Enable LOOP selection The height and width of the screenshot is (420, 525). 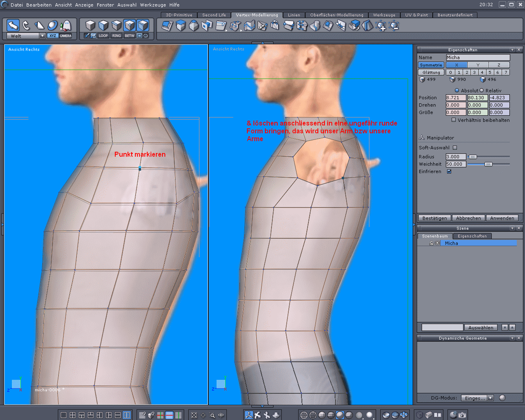coord(103,36)
